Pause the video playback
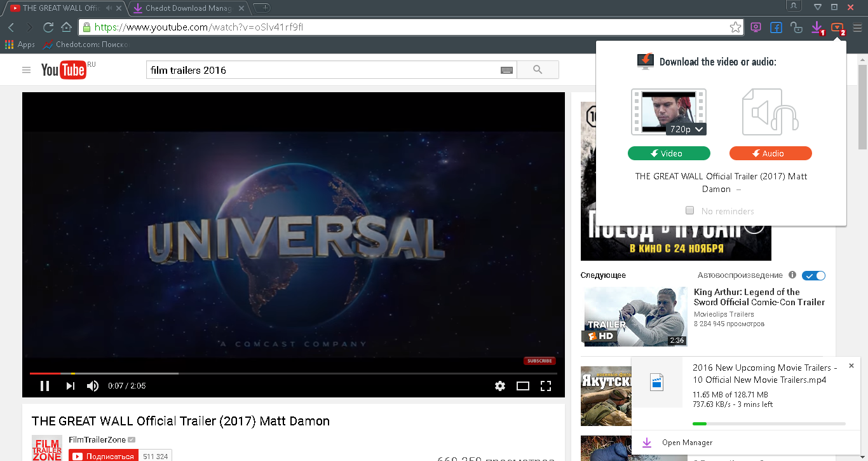Viewport: 868px width, 461px height. pos(44,385)
